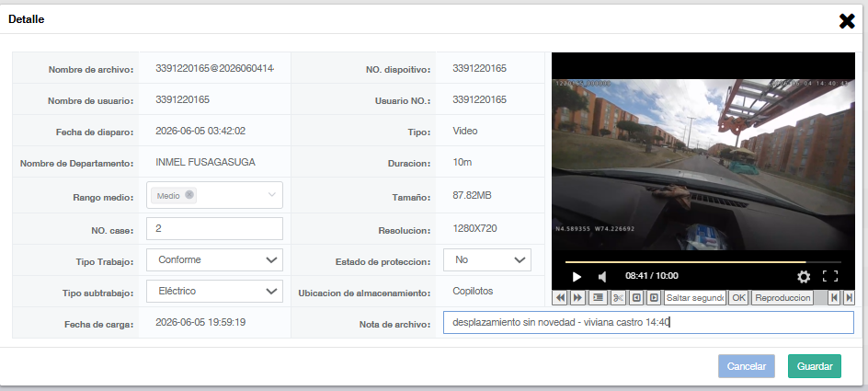Viewport: 868px width, 391px height.
Task: Click the OK button beside Saltar segundos
Action: [x=738, y=298]
